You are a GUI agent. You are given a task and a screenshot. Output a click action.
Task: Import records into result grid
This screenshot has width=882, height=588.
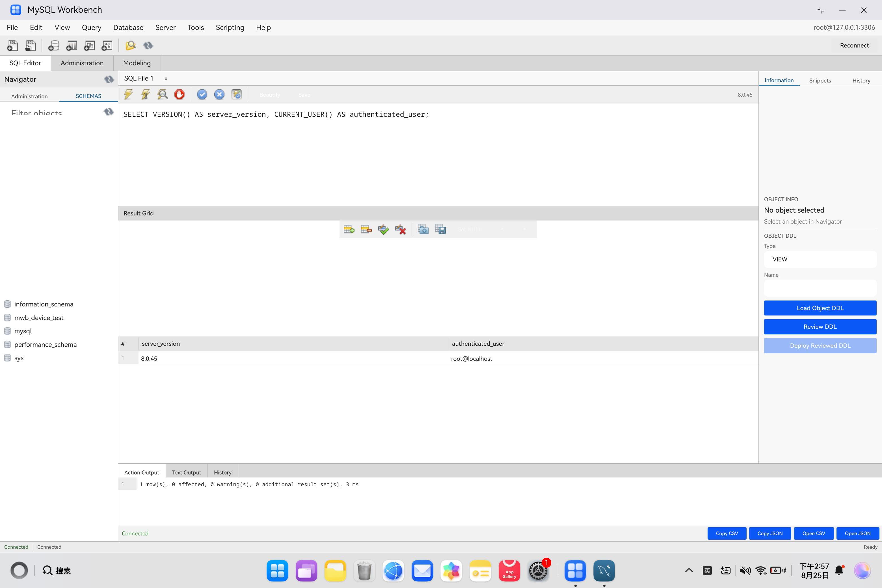pyautogui.click(x=423, y=229)
